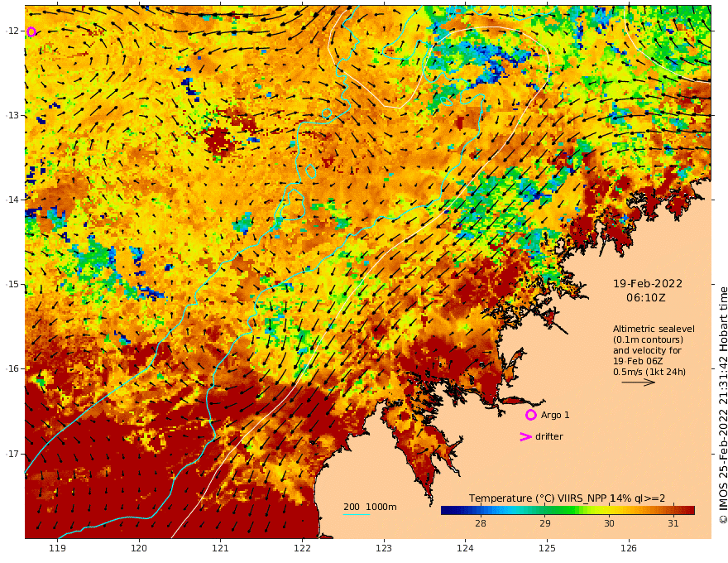Click the longitude axis label "126"
The image size is (728, 563).
point(629,549)
